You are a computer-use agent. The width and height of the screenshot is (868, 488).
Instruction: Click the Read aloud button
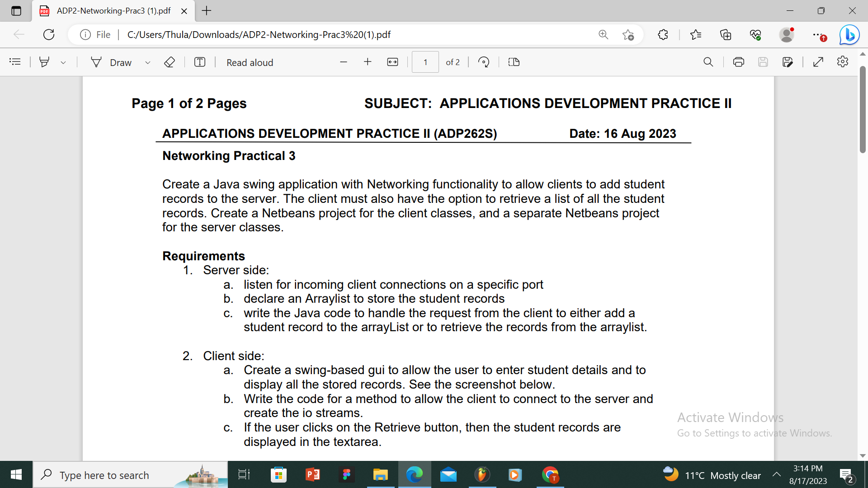click(250, 62)
